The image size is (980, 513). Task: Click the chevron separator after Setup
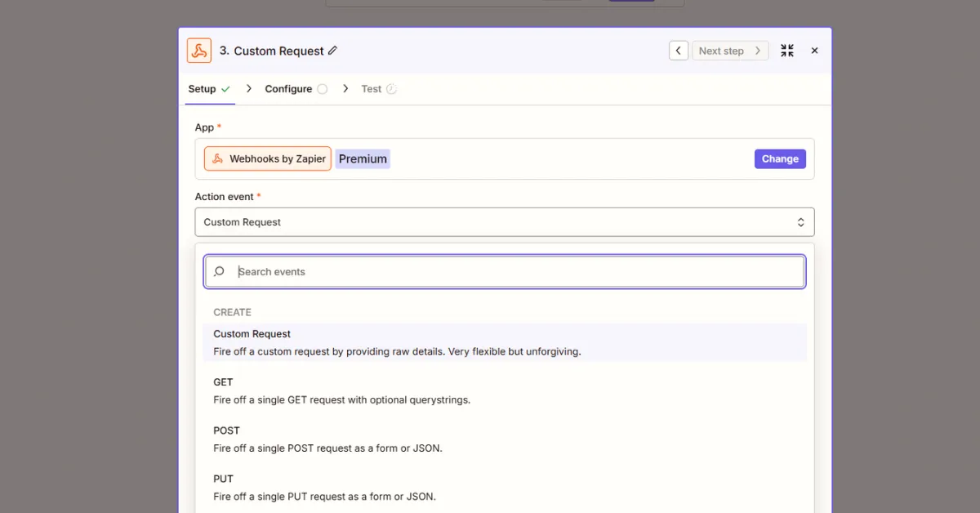point(248,88)
